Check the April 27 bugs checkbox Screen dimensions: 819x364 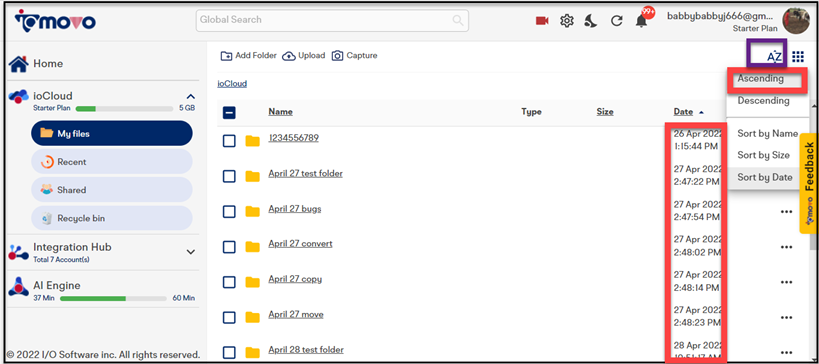pyautogui.click(x=229, y=212)
